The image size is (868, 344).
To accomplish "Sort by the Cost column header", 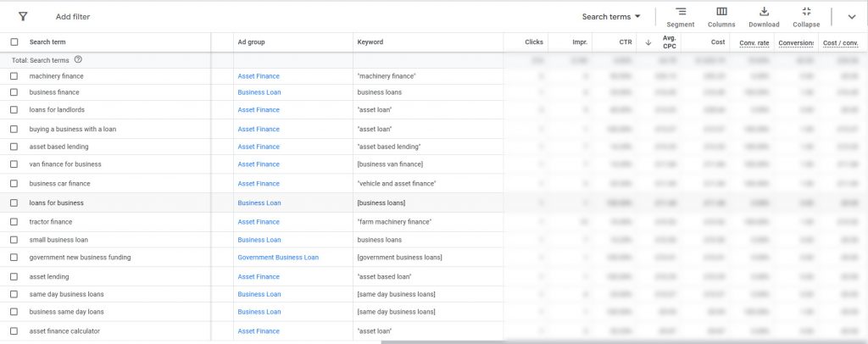I will click(717, 42).
